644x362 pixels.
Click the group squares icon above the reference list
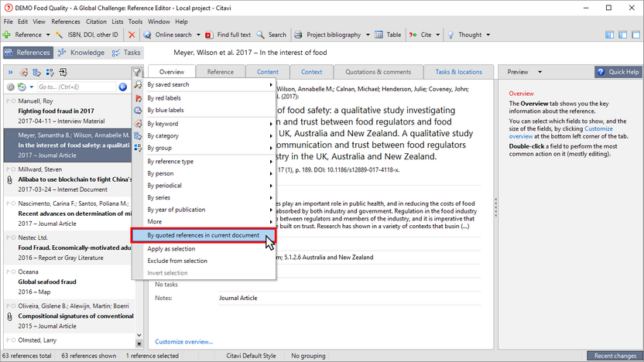tap(50, 73)
